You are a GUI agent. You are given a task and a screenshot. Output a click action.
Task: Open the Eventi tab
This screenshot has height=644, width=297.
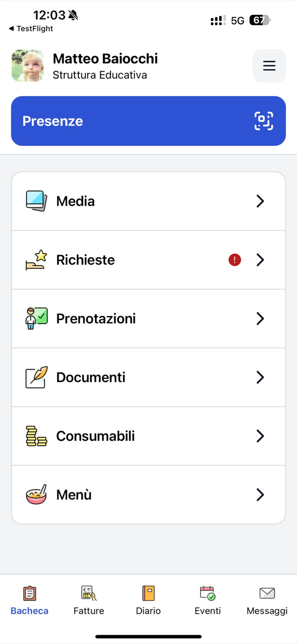pos(208,600)
